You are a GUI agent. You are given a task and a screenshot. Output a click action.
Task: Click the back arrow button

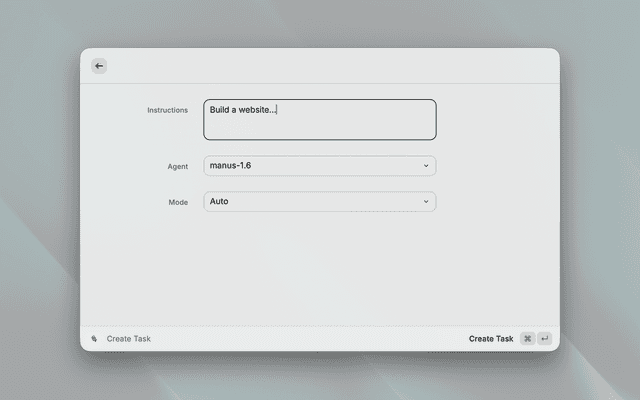[x=99, y=66]
